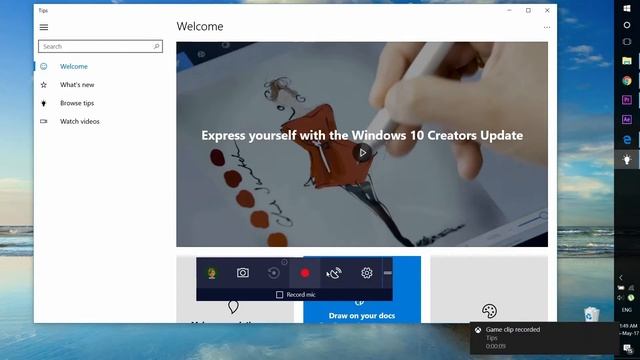Launch Adobe After Effects from taskbar
Screen dimensions: 640x360
point(627,119)
